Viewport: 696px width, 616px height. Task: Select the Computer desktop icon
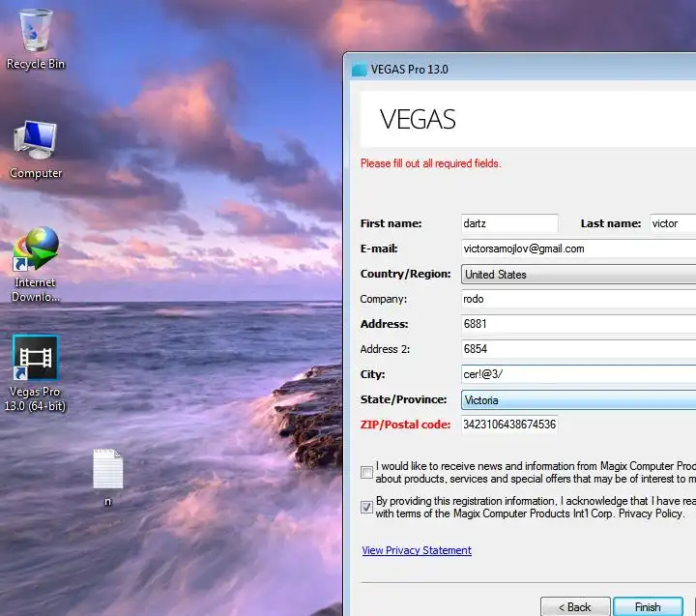pyautogui.click(x=36, y=149)
